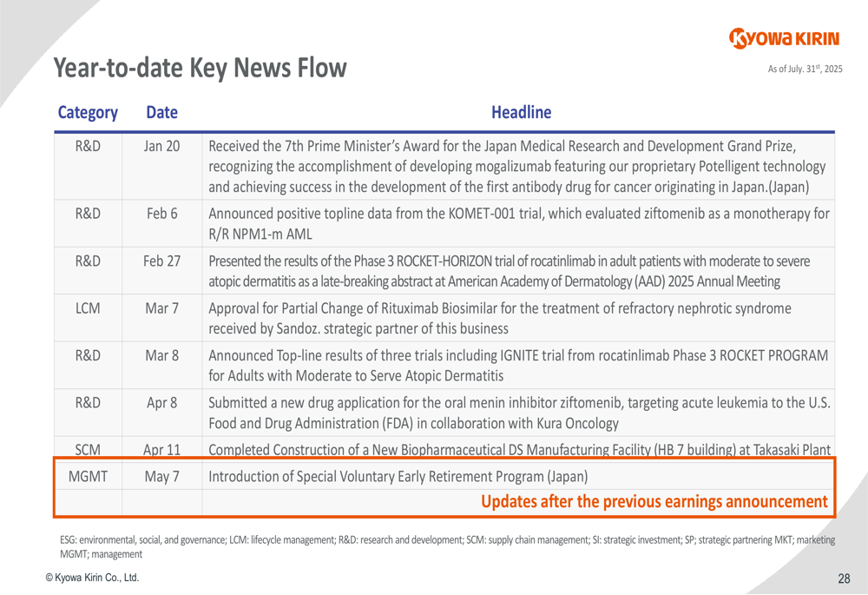The image size is (868, 595).
Task: Click the page number 28
Action: pos(844,579)
